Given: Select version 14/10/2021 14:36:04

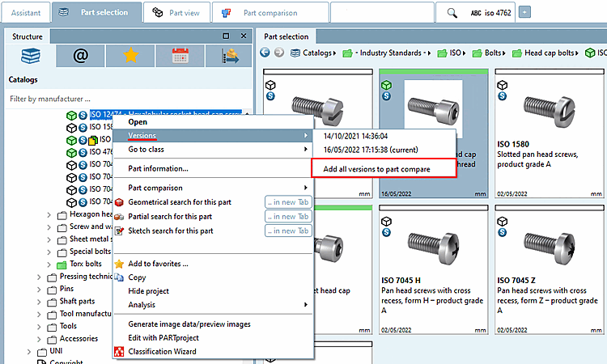Looking at the screenshot, I should coord(355,136).
